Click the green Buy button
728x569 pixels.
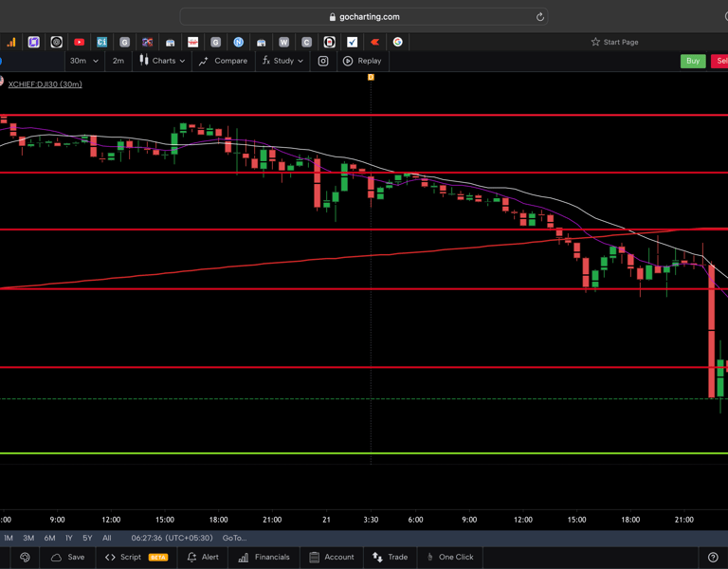693,61
